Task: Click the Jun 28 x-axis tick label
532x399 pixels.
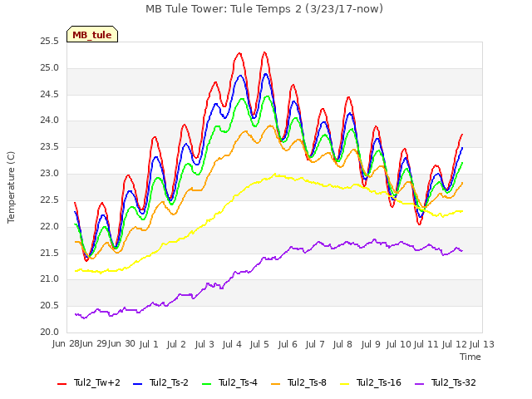Action: pyautogui.click(x=66, y=344)
